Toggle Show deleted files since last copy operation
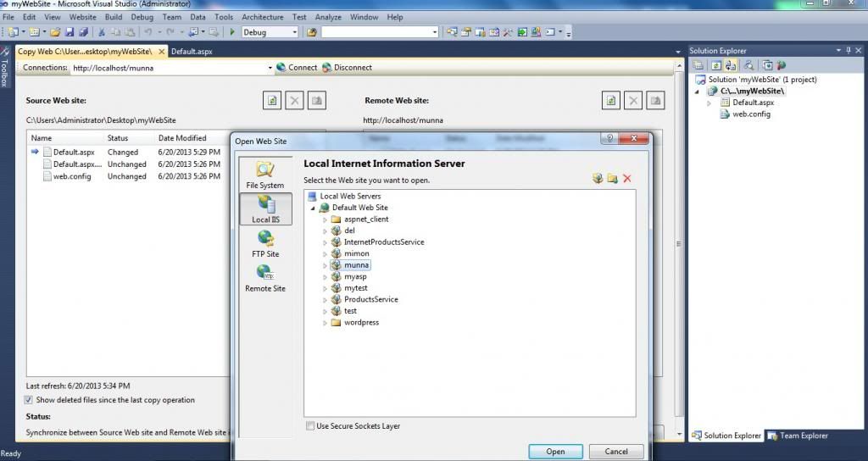This screenshot has width=868, height=461. click(x=28, y=400)
